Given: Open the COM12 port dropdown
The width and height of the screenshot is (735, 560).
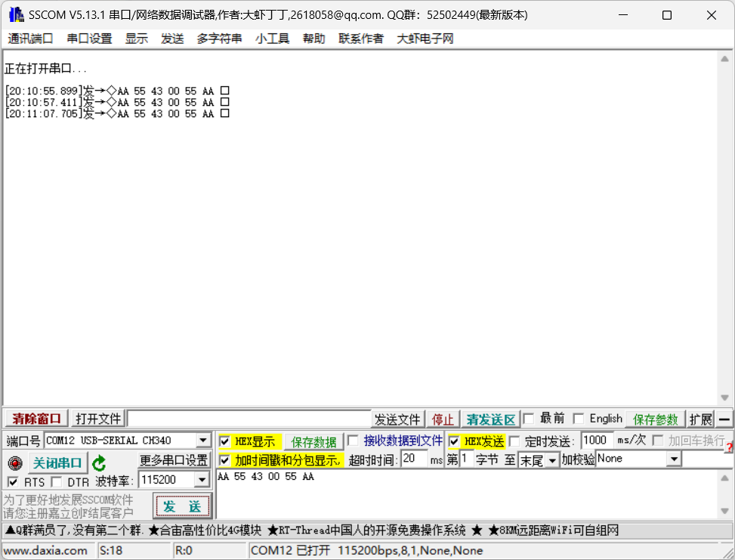Looking at the screenshot, I should coord(203,440).
